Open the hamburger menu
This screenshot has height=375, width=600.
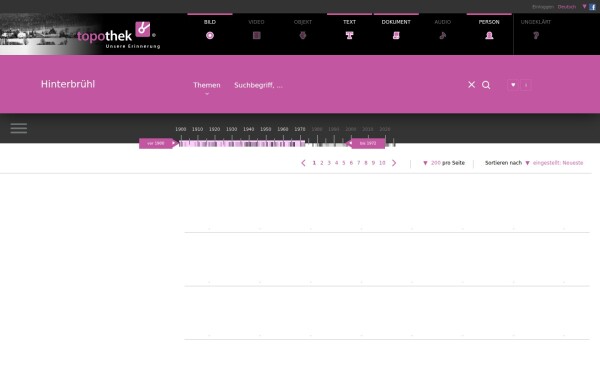tap(19, 128)
